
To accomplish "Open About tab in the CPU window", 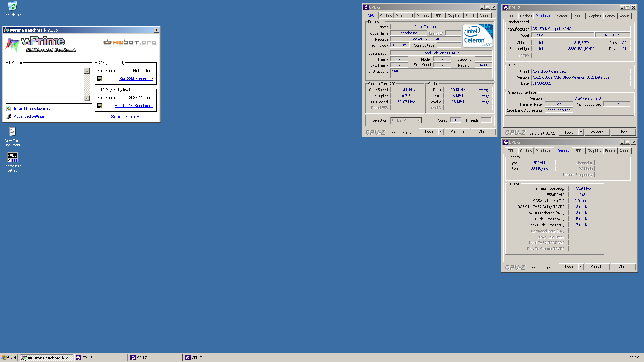I will 484,16.
